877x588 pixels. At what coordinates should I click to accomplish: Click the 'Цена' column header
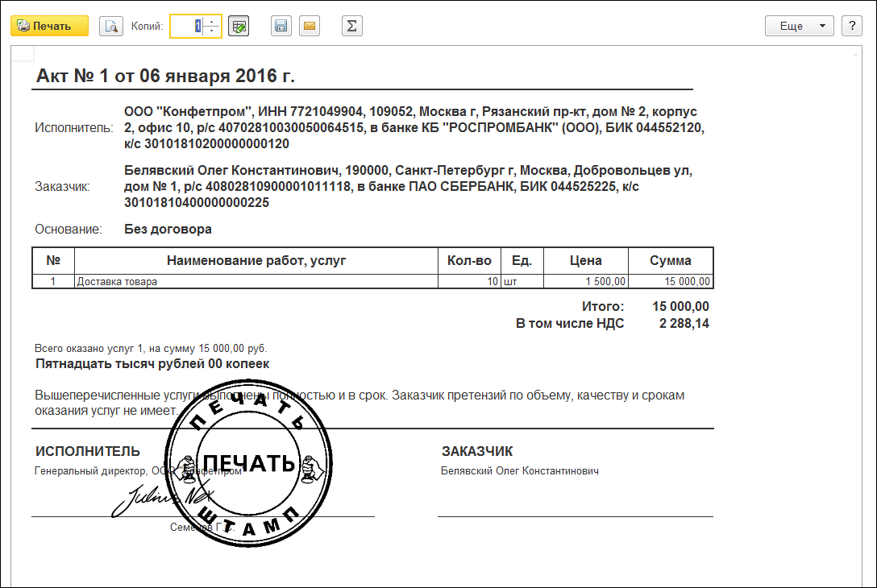click(585, 260)
